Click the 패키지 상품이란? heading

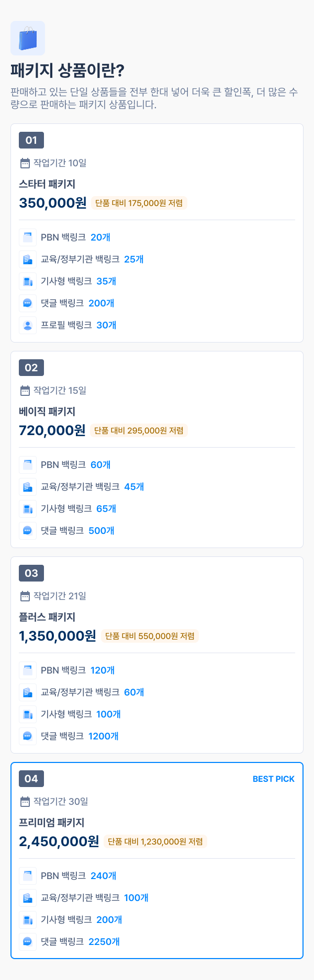click(68, 71)
